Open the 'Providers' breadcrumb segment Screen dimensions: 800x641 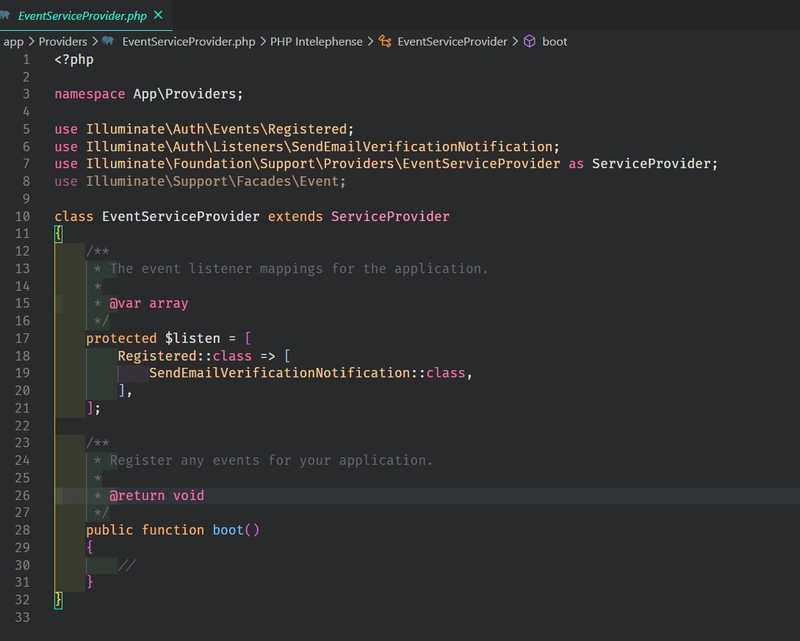pos(63,42)
